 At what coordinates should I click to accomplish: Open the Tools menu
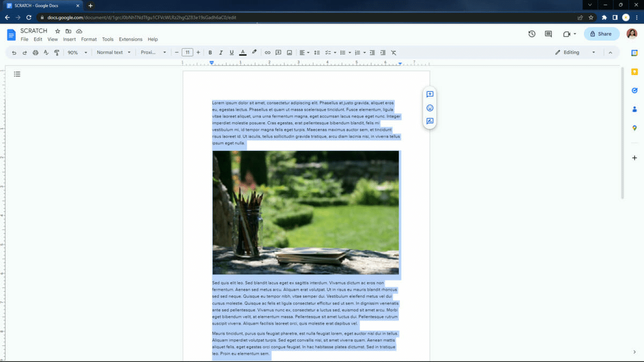(108, 39)
